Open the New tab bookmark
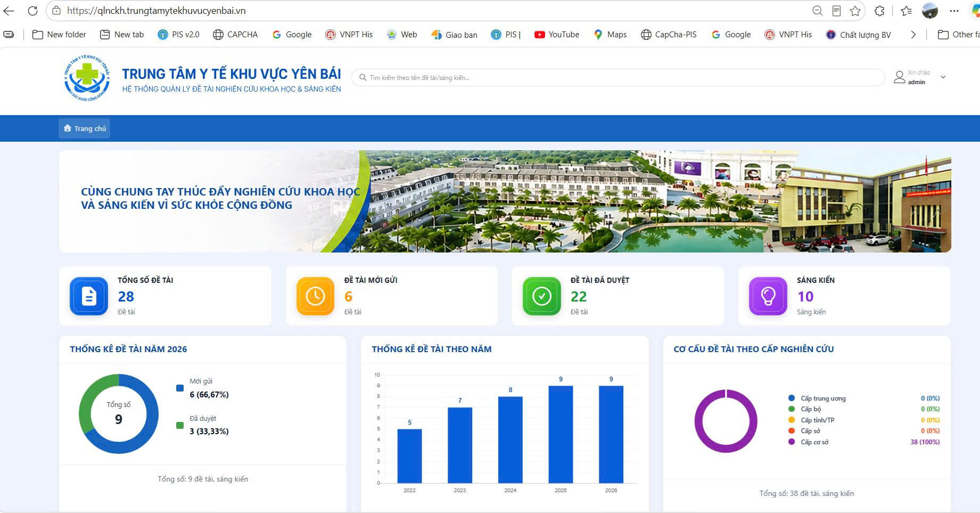Screen dimensions: 980x513 pyautogui.click(x=122, y=35)
